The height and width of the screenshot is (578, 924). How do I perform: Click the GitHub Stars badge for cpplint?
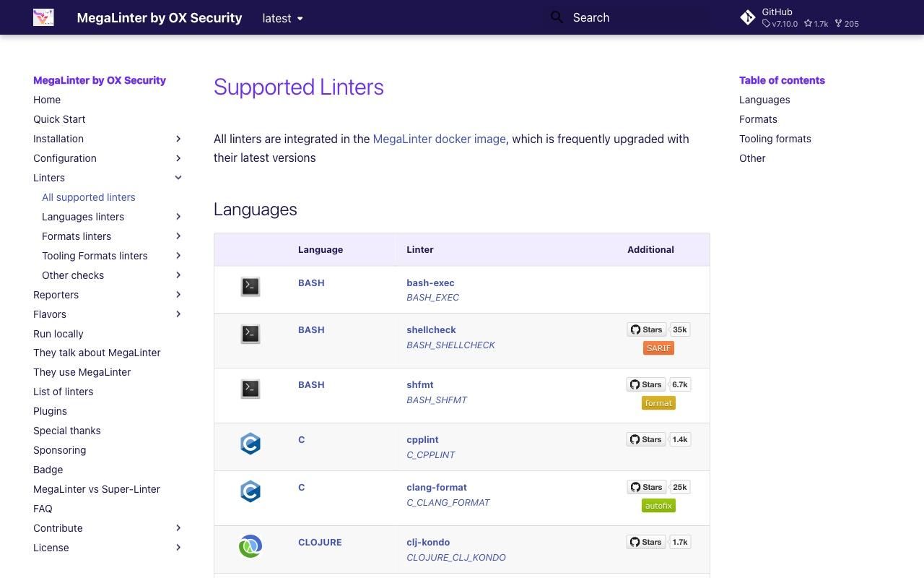pyautogui.click(x=658, y=439)
